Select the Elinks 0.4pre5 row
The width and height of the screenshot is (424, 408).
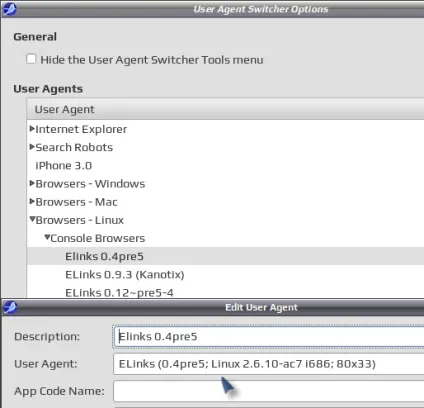click(x=225, y=256)
